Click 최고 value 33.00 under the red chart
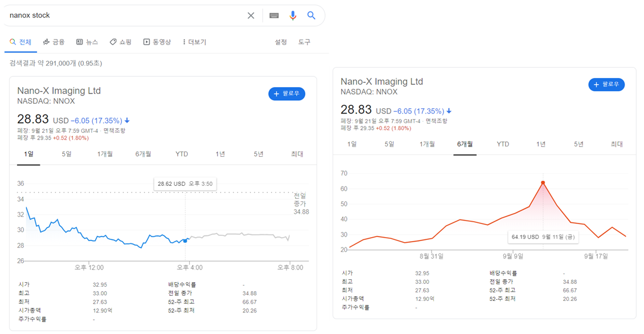This screenshot has width=644, height=334. [x=422, y=282]
